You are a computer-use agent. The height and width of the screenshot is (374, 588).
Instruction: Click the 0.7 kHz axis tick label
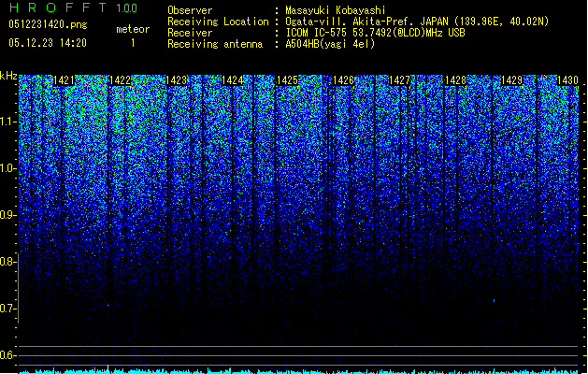point(7,309)
